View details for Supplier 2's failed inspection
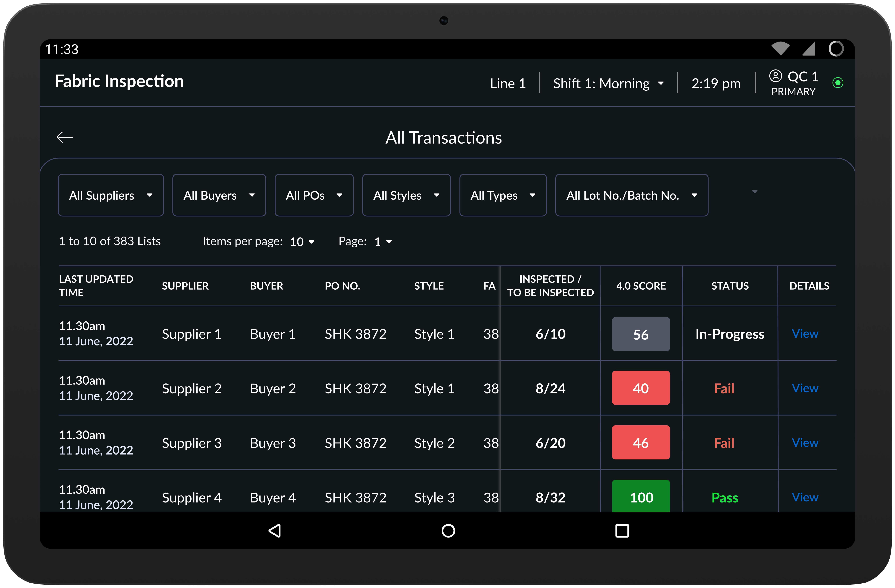 tap(805, 388)
